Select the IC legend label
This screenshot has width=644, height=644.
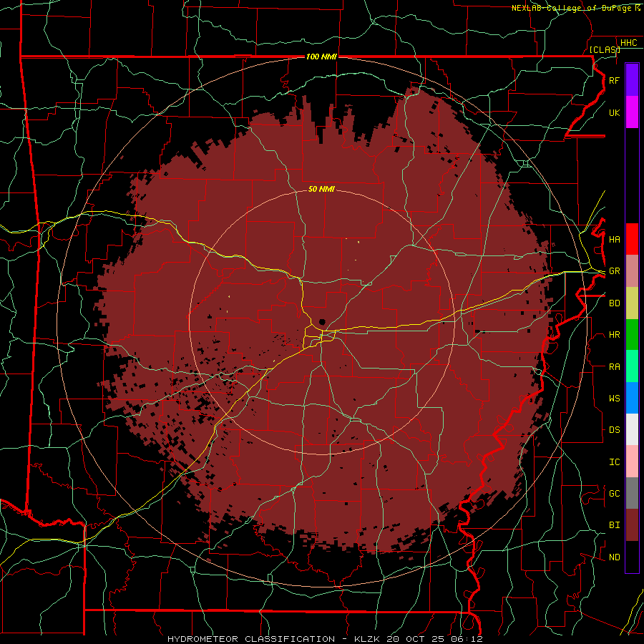point(614,462)
